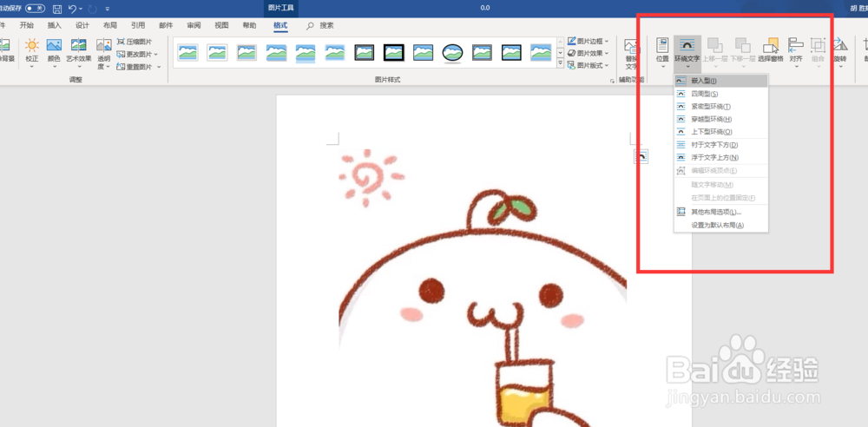Open 其他布局选项(L)... dialog

click(x=720, y=212)
